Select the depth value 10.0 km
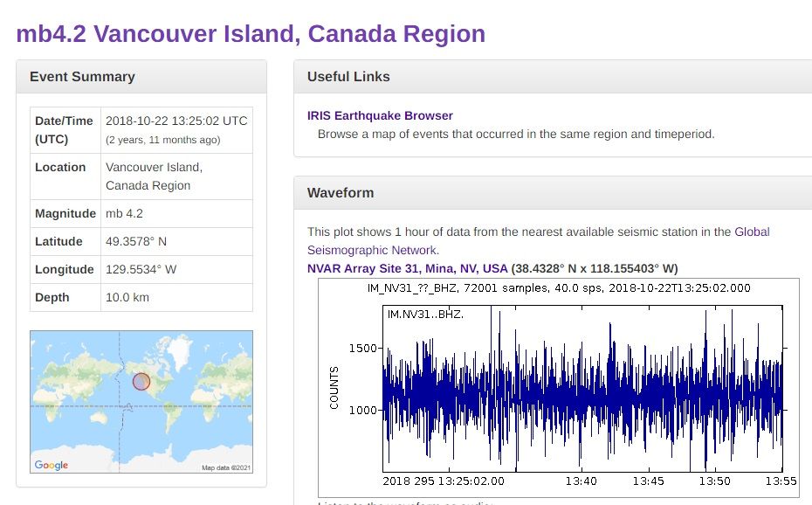This screenshot has height=505, width=812. point(127,297)
